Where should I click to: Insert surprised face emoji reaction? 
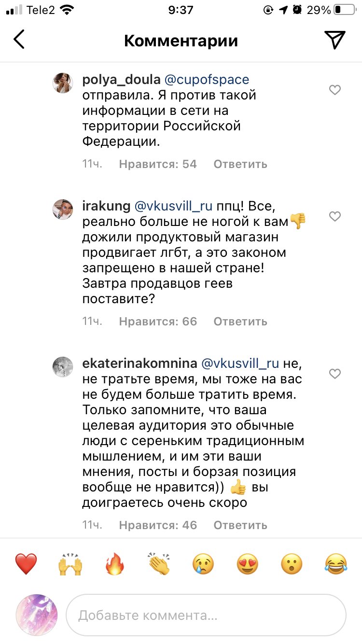pyautogui.click(x=292, y=563)
